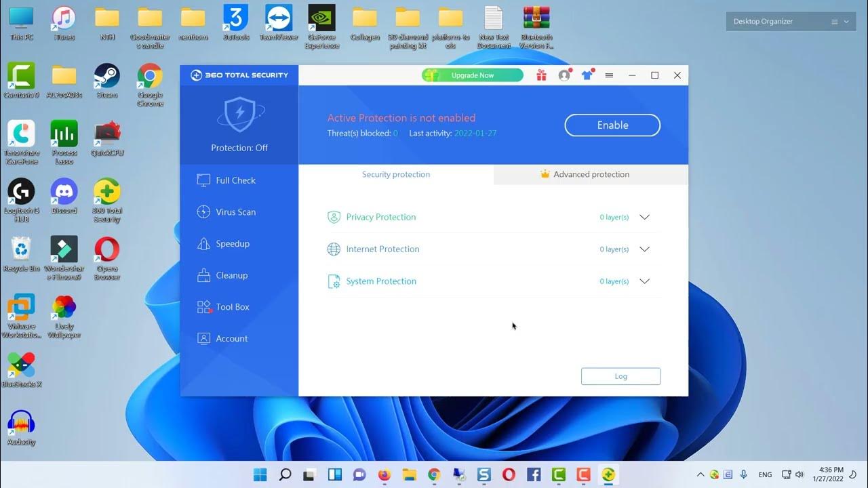Click the Privacy Protection label
Image resolution: width=868 pixels, height=488 pixels.
click(381, 217)
